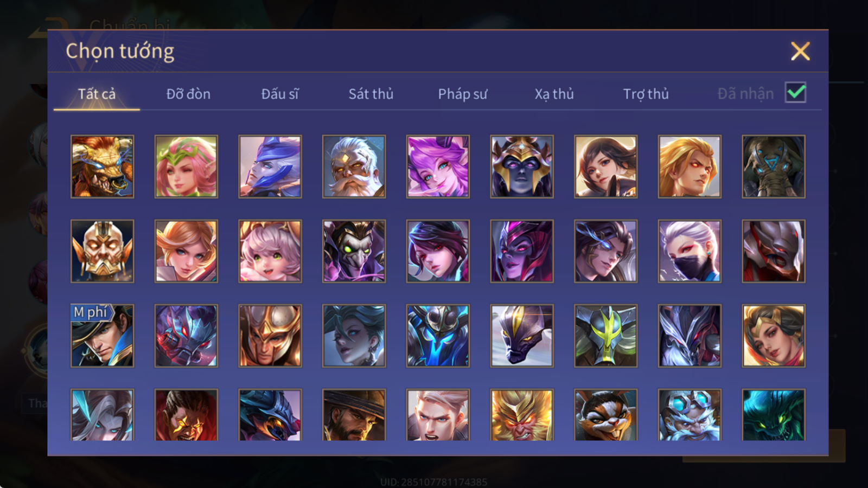Choose the free 'M phí' gunslinger hero
The image size is (868, 488).
coord(102,336)
